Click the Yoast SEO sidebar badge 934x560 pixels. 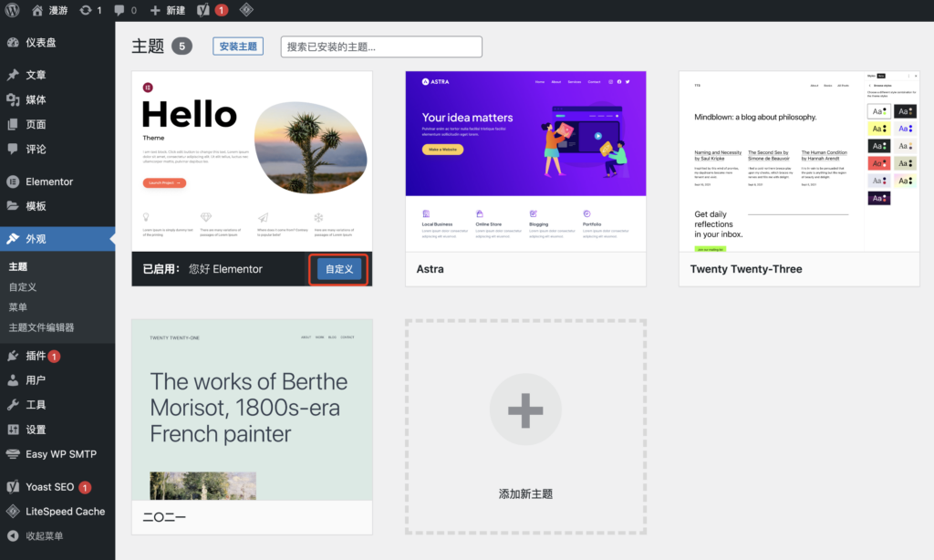tap(85, 487)
